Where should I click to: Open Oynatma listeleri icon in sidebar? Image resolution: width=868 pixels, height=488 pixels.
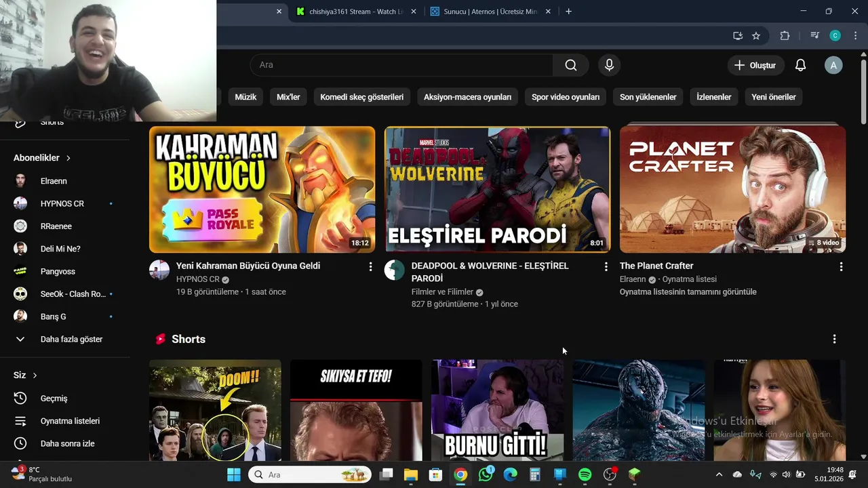(x=20, y=421)
